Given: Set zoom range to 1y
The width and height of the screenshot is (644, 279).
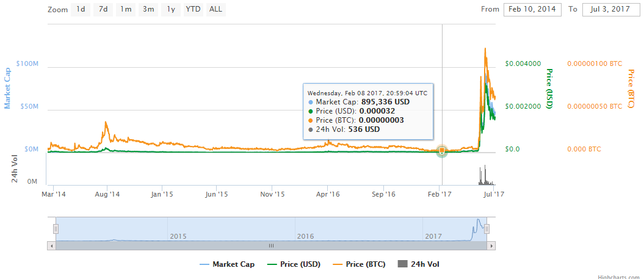Looking at the screenshot, I should 171,9.
